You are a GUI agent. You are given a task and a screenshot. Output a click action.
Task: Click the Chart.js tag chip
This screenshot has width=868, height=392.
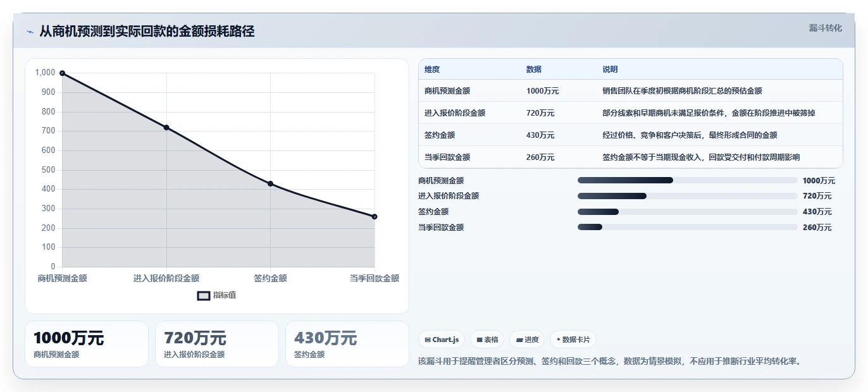click(x=442, y=340)
